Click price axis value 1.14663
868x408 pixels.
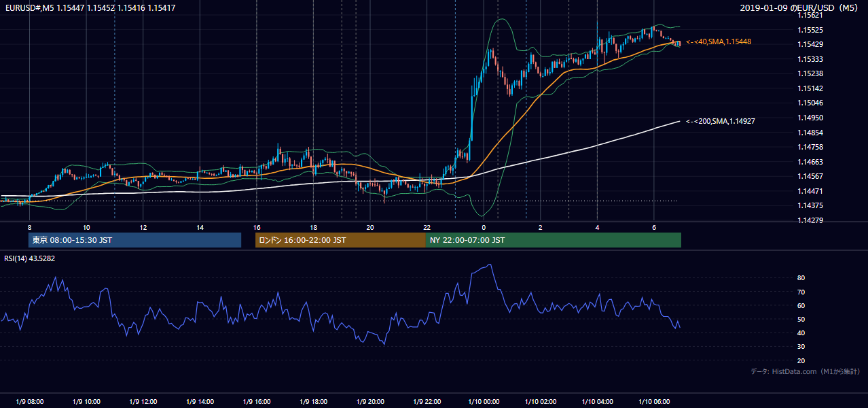click(810, 162)
